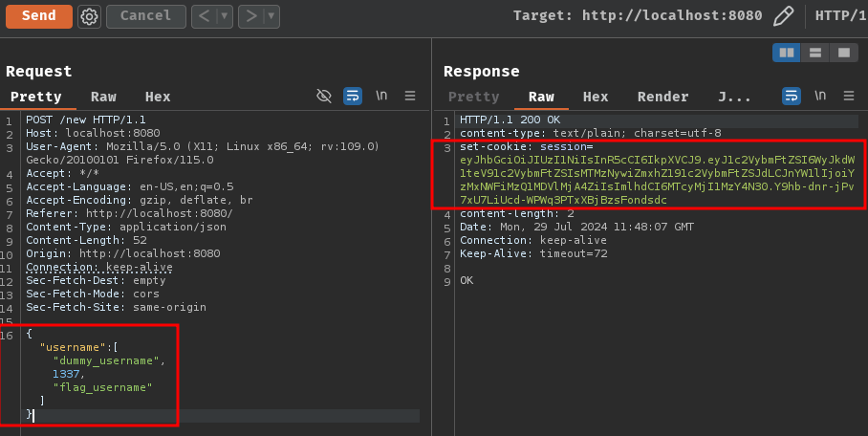The image size is (868, 436).
Task: Click Sec-Fetch-Site: same-origin header
Action: tap(117, 307)
